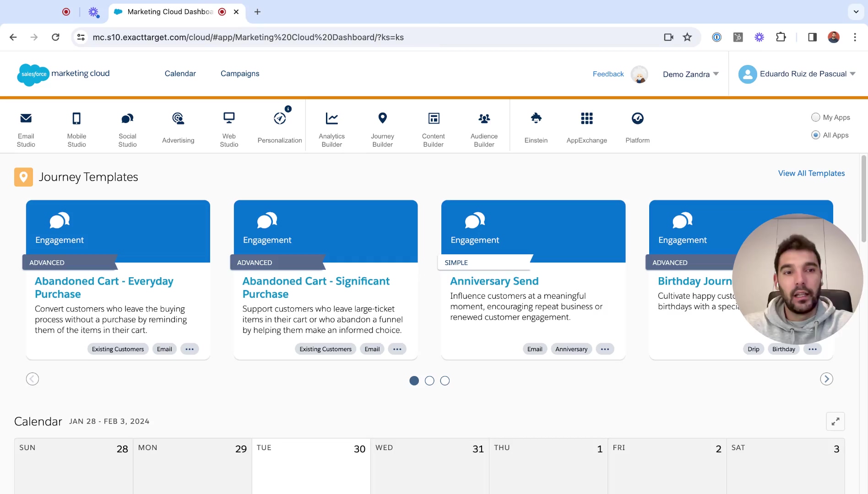Click the Feedback link
868x494 pixels.
point(608,74)
